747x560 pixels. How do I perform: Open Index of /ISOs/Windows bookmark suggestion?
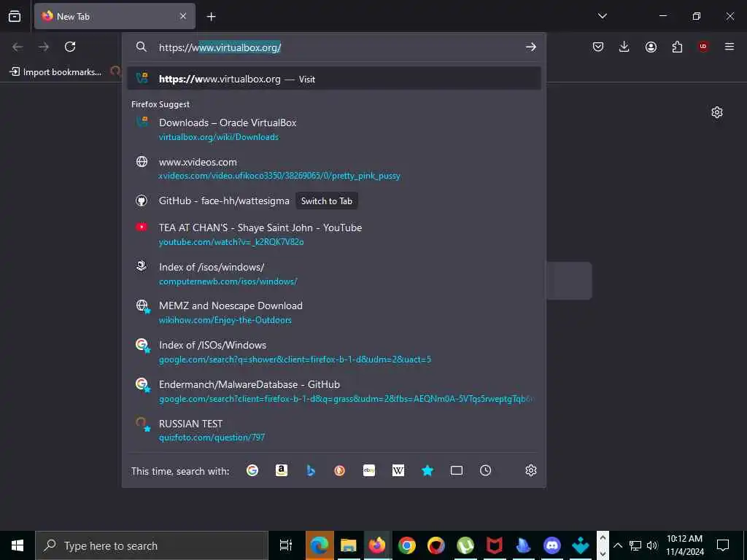(x=334, y=352)
